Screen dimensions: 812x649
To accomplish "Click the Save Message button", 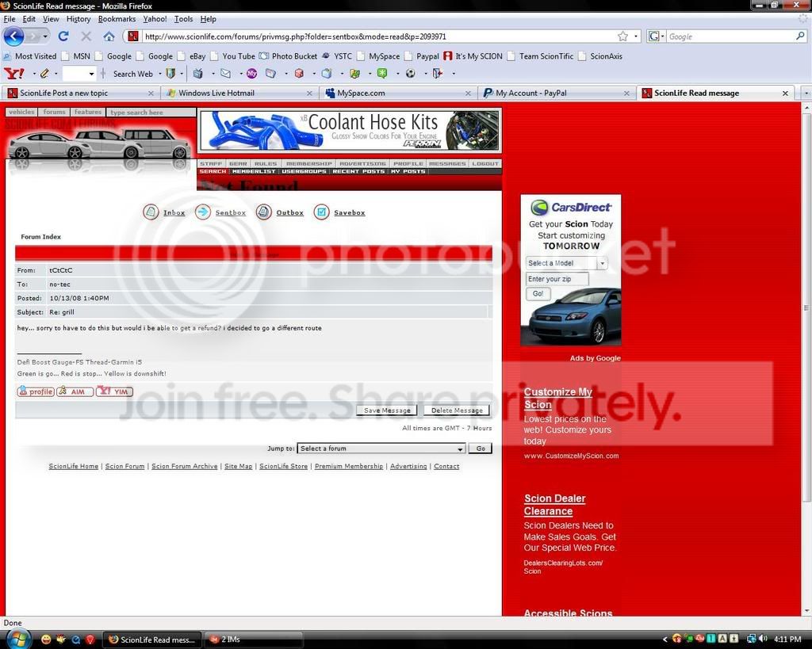I will tap(387, 410).
